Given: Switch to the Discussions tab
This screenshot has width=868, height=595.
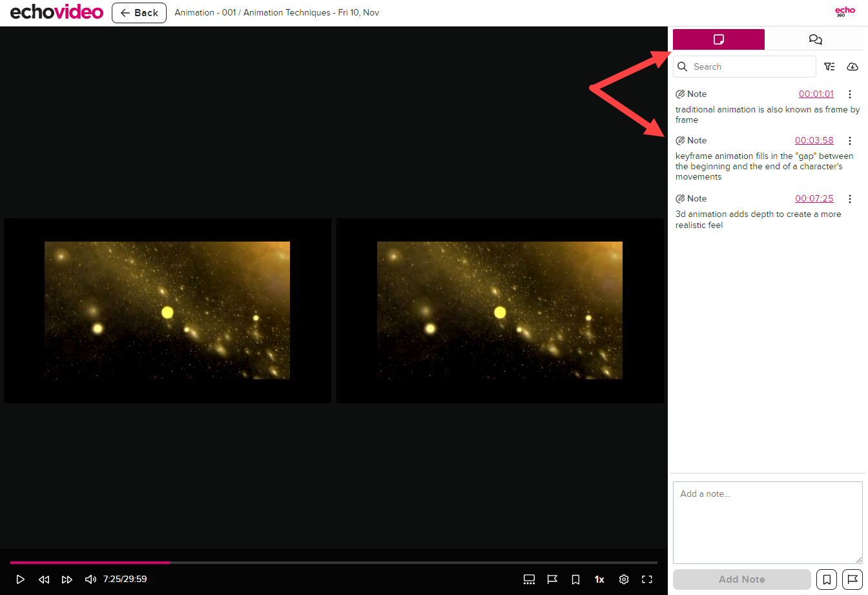Looking at the screenshot, I should pos(815,39).
